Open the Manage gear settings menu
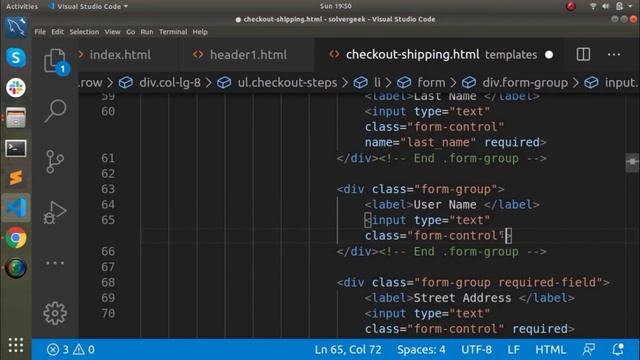Screen dimensions: 640x360 tap(55, 313)
